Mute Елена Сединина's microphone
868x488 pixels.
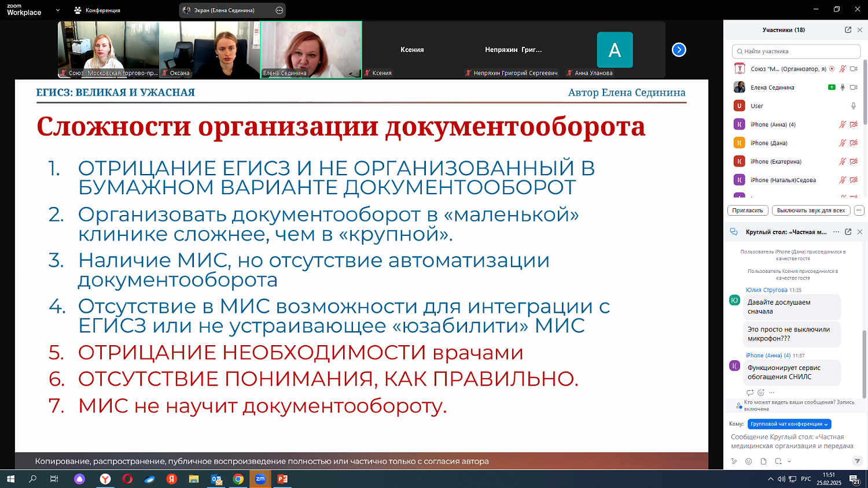pyautogui.click(x=843, y=87)
